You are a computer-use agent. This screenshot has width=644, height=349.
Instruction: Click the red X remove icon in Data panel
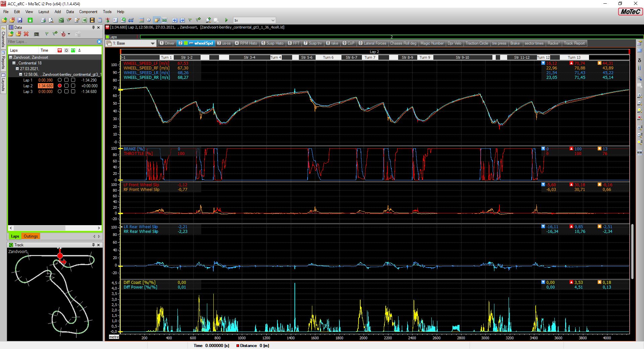point(26,34)
